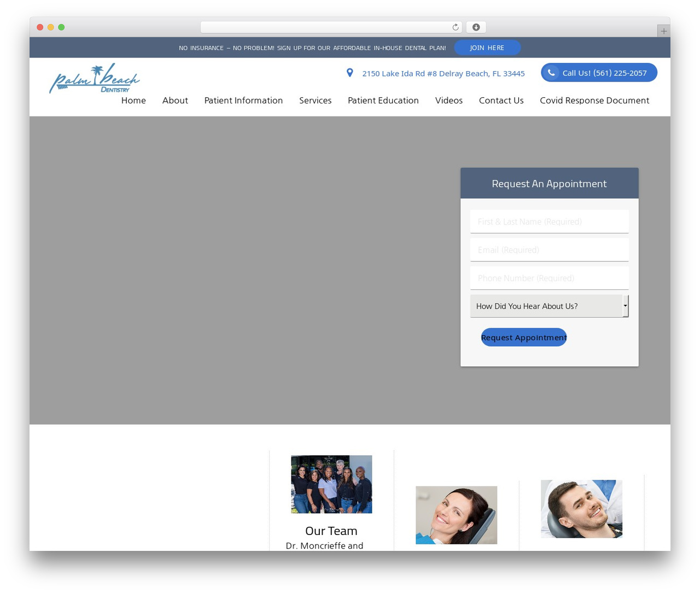
Task: Focus the Phone Number field
Action: coord(549,278)
